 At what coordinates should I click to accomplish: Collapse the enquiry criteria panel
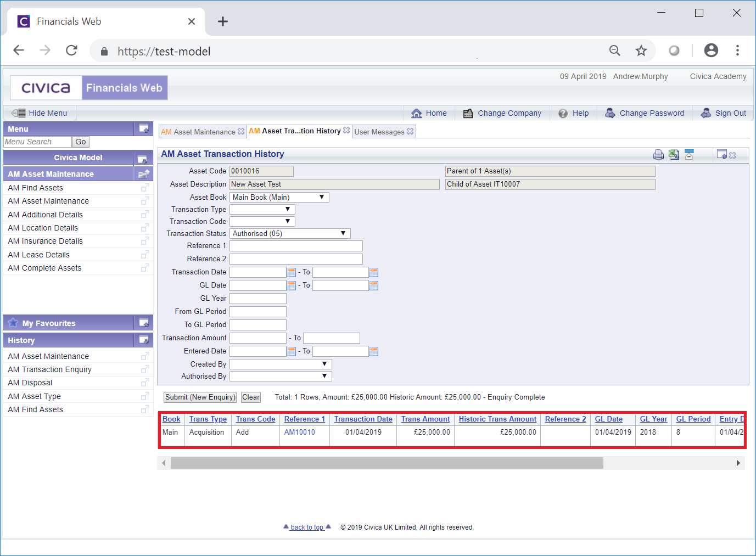coord(689,154)
